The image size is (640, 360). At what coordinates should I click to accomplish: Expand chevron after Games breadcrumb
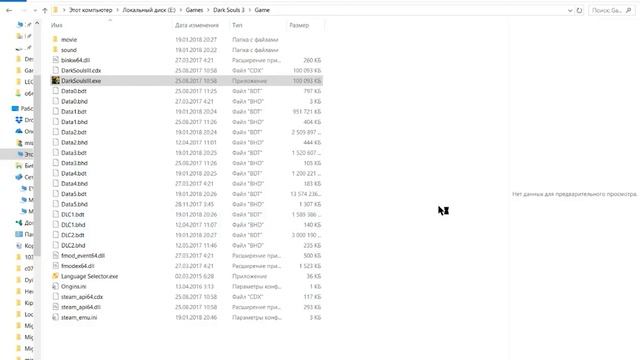tap(208, 10)
